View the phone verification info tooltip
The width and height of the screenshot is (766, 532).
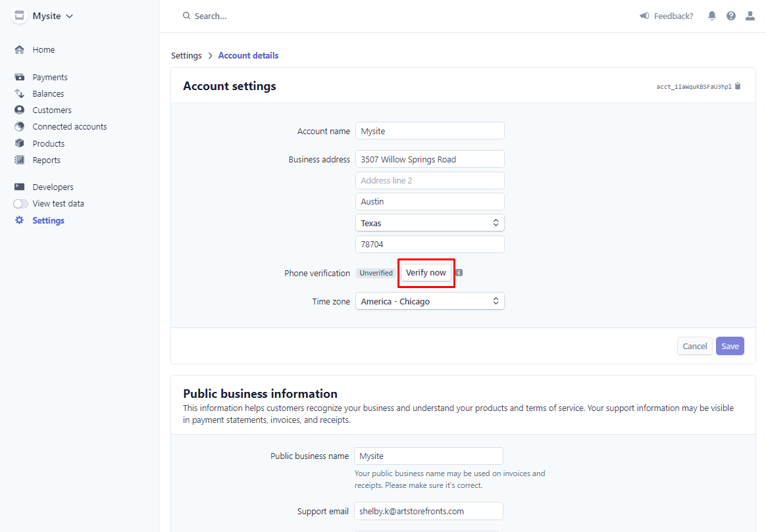click(x=458, y=272)
